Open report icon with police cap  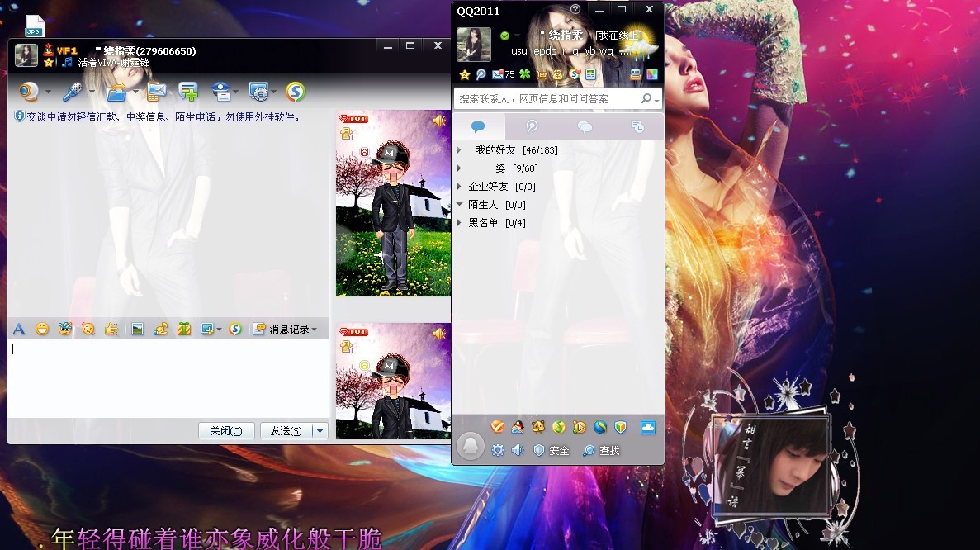click(220, 92)
